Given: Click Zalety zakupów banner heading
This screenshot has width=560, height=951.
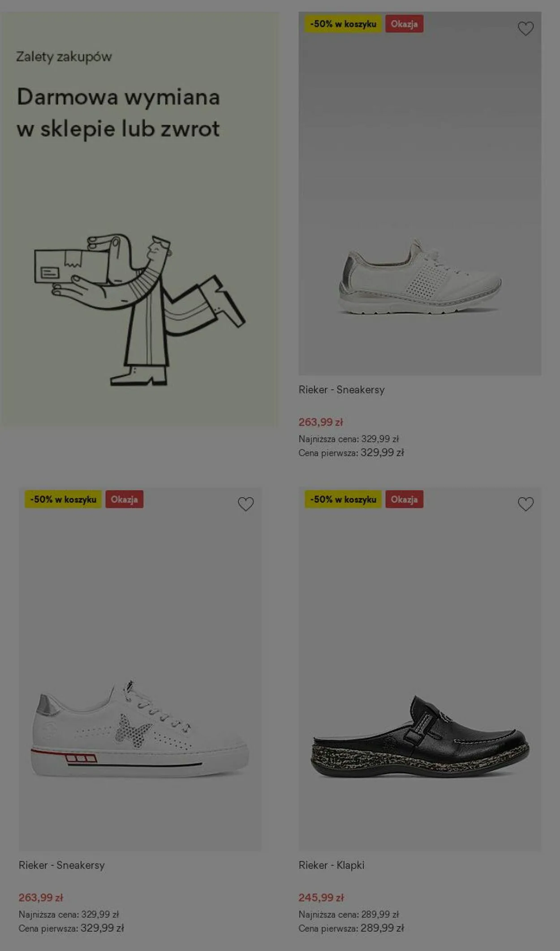Looking at the screenshot, I should click(64, 57).
